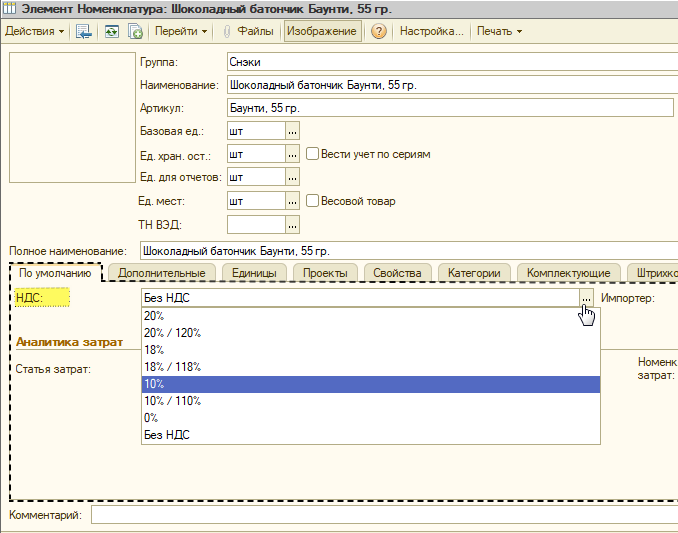The height and width of the screenshot is (533, 678).
Task: Open selection for Ед. хран. ост. field
Action: point(293,154)
